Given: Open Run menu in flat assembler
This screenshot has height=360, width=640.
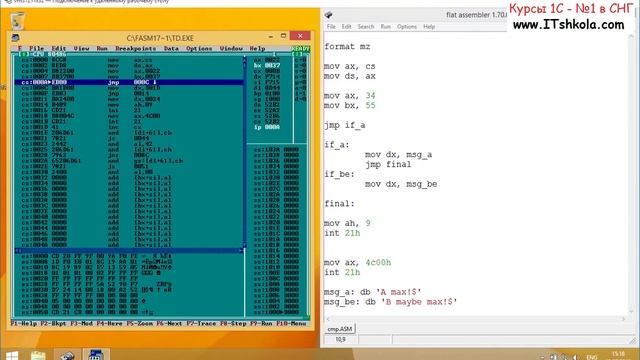Looking at the screenshot, I should tap(385, 27).
